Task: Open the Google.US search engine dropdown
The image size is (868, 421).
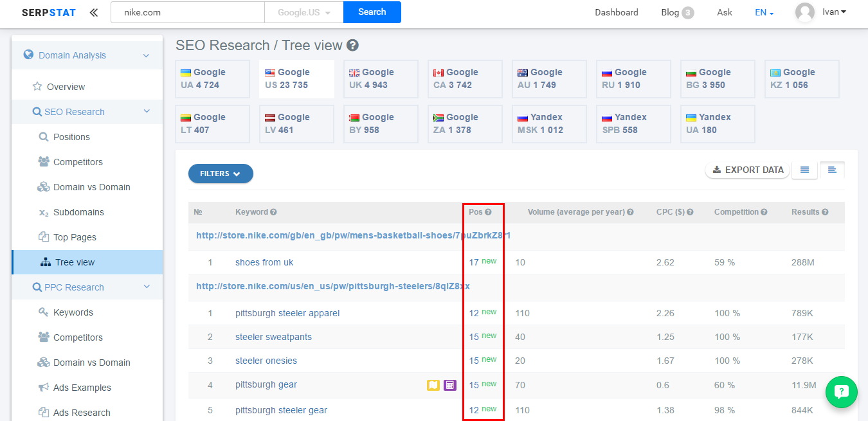Action: pyautogui.click(x=304, y=12)
